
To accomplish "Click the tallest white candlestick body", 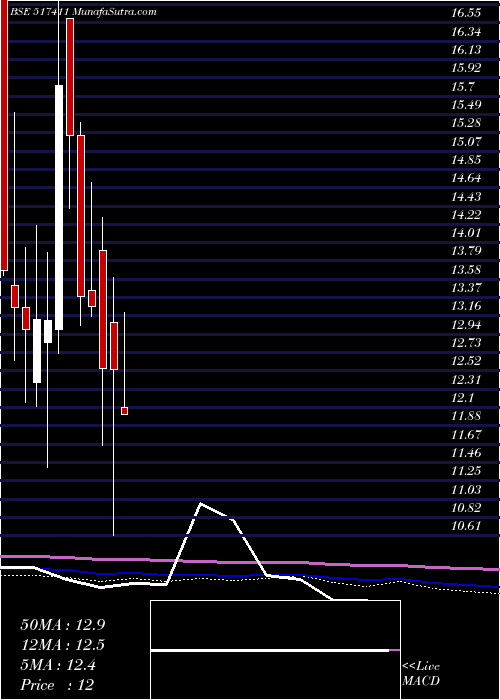I will 59,207.
